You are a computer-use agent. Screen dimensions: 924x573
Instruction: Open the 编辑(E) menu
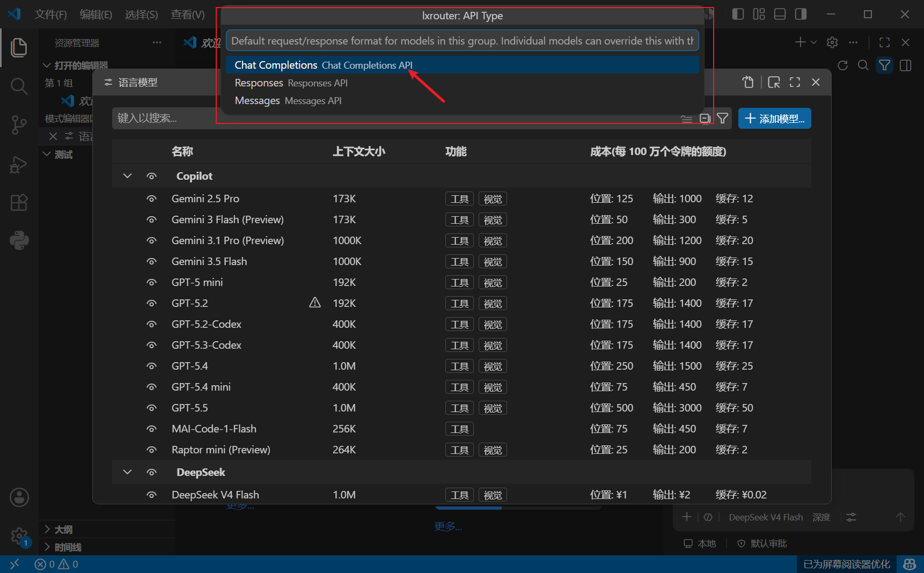(96, 14)
